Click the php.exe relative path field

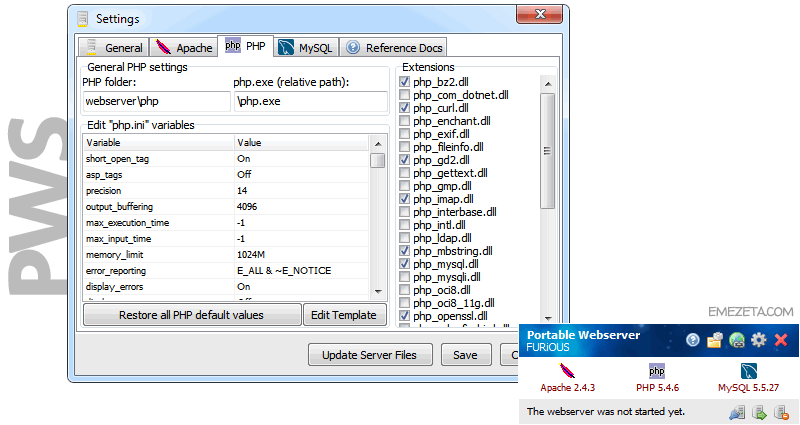pos(310,101)
